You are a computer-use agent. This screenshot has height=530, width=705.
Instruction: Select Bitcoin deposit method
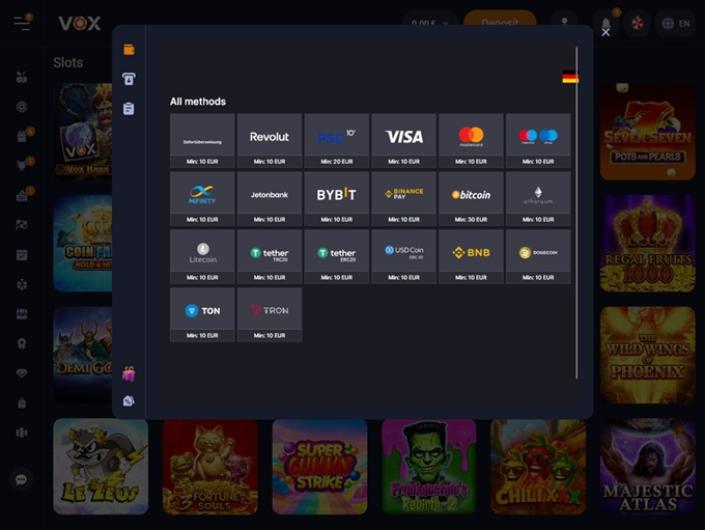coord(471,195)
